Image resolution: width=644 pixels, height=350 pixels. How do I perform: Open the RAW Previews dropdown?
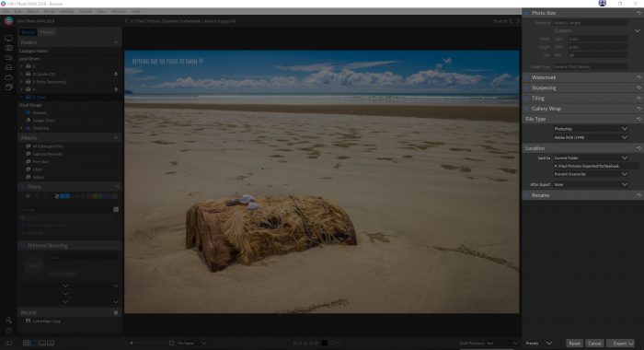[x=489, y=343]
